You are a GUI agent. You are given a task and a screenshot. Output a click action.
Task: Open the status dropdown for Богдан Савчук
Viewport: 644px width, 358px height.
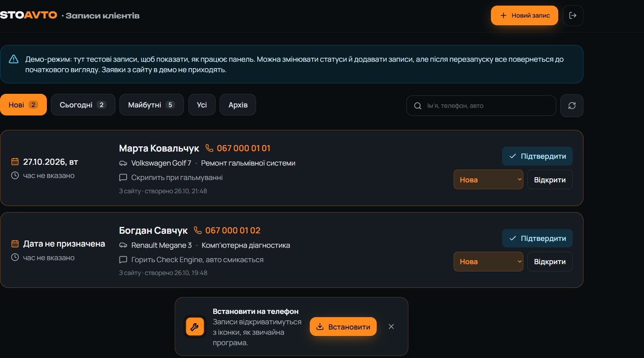coord(488,262)
